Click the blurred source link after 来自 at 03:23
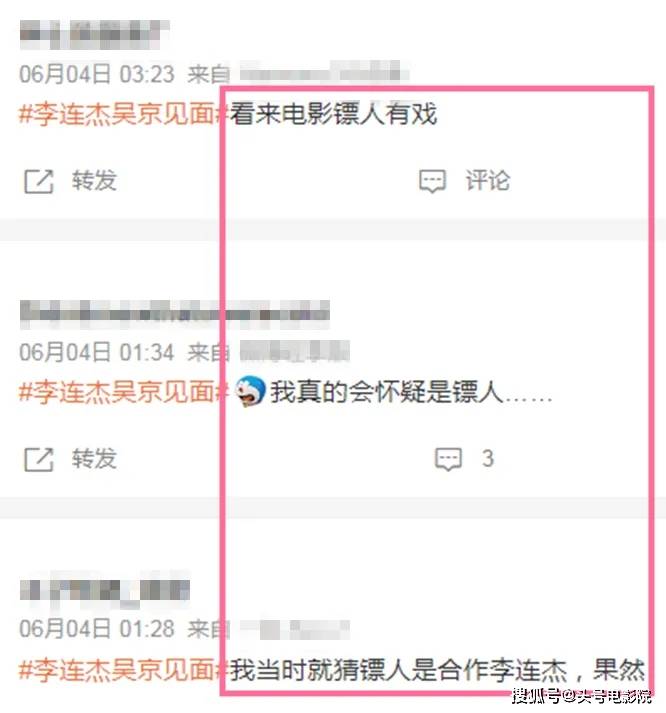Screen dimensions: 666x713 click(x=324, y=72)
